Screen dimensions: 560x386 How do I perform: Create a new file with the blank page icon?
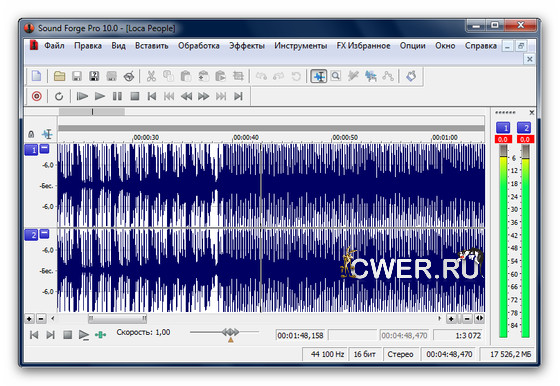coord(36,76)
